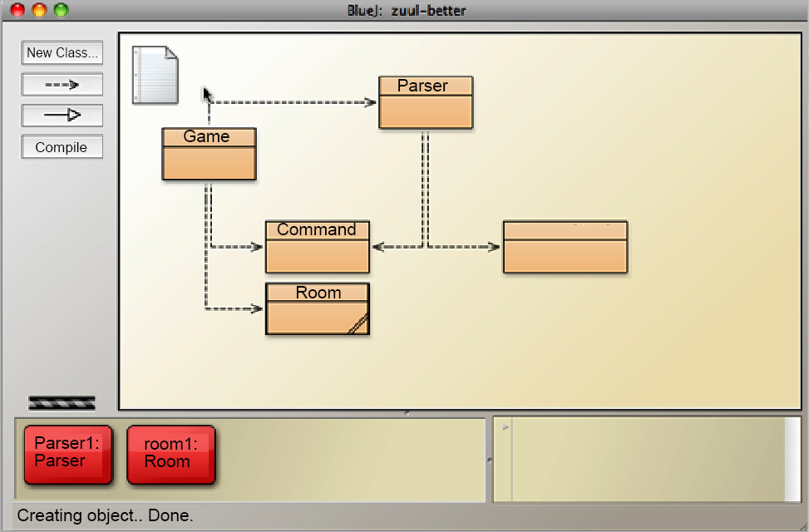Click the arrow between Parser and Command

click(425, 183)
